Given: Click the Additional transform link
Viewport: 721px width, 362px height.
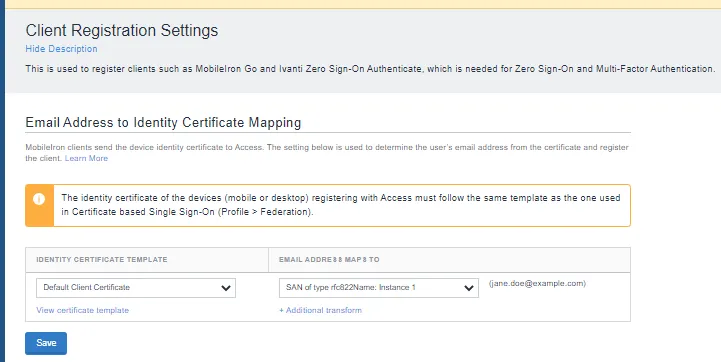Looking at the screenshot, I should 320,310.
